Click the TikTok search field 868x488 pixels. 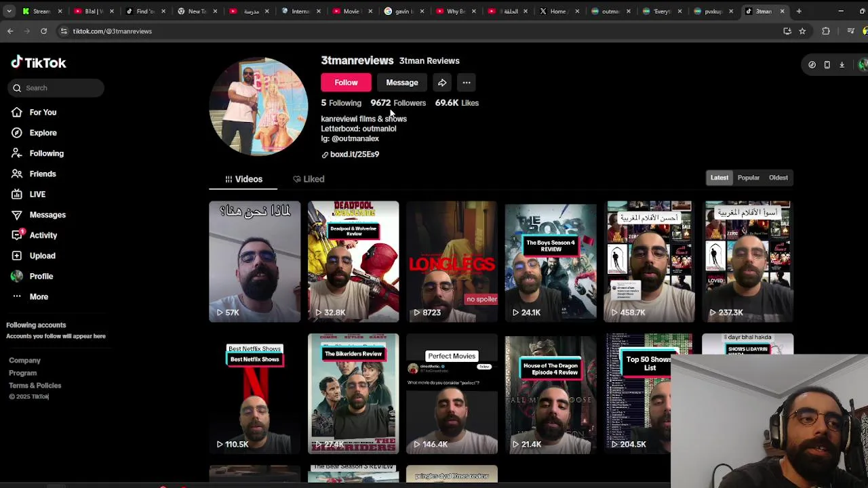click(x=57, y=88)
